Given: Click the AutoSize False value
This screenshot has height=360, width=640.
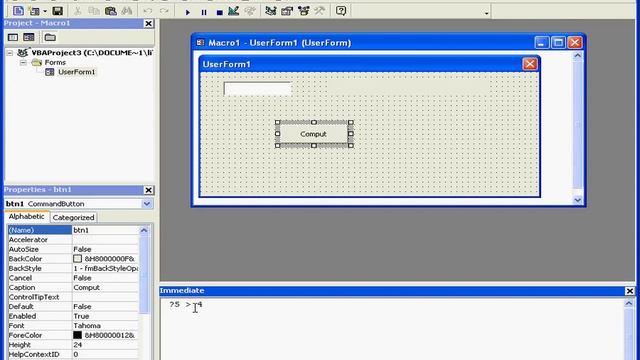Looking at the screenshot, I should [x=105, y=249].
